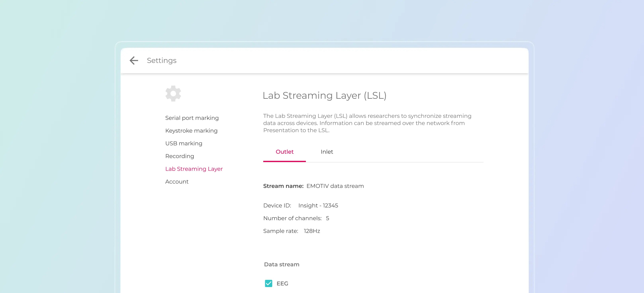This screenshot has width=644, height=293.
Task: Open Serial port marking settings
Action: point(192,118)
